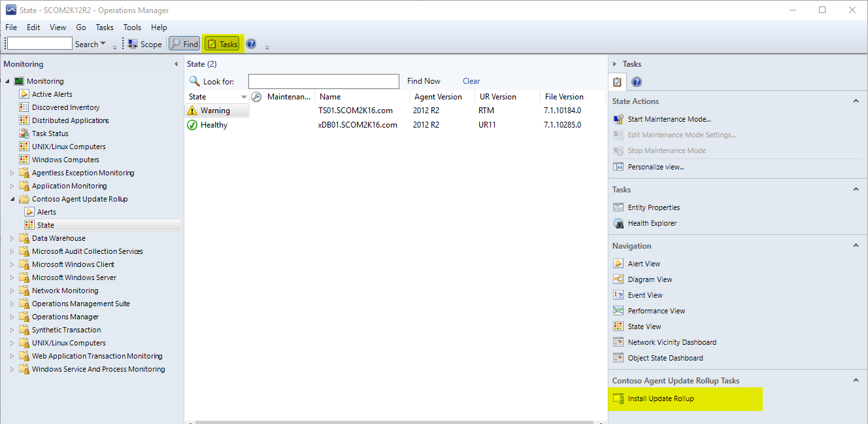Image resolution: width=868 pixels, height=424 pixels.
Task: Toggle the Tasks toolbar button
Action: click(222, 44)
